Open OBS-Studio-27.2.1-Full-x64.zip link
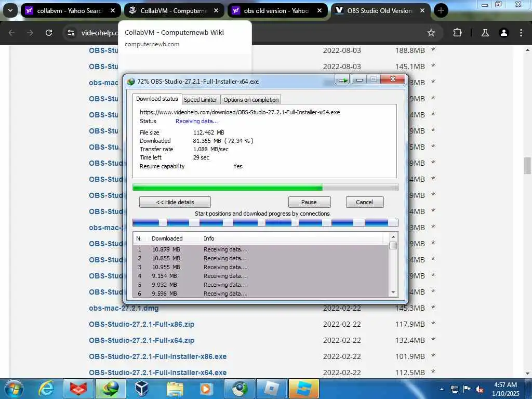The width and height of the screenshot is (532, 399). 141,340
